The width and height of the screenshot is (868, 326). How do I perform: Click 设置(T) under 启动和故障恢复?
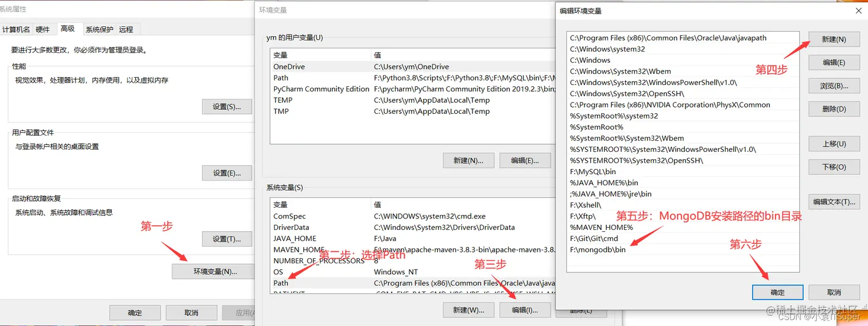(x=227, y=239)
